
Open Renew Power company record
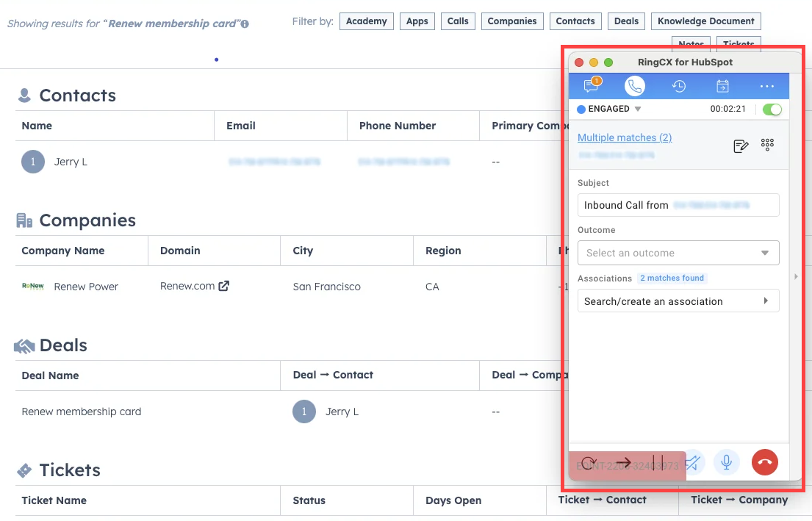tap(86, 287)
